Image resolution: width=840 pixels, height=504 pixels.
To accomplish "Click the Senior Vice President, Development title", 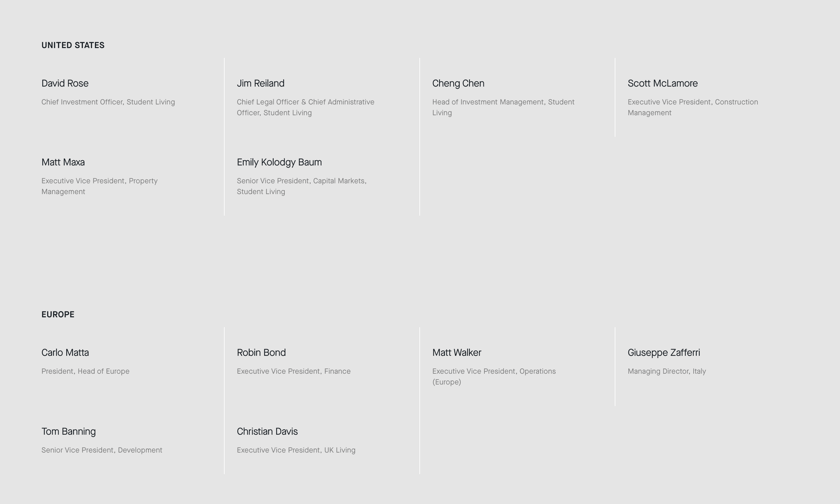I will [x=102, y=450].
